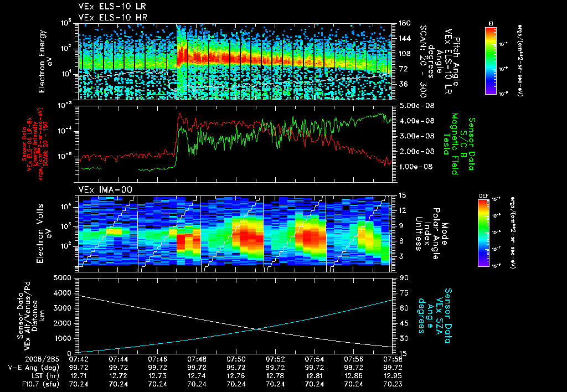Click the LST value 12.95
567x392 pixels.
[x=393, y=376]
